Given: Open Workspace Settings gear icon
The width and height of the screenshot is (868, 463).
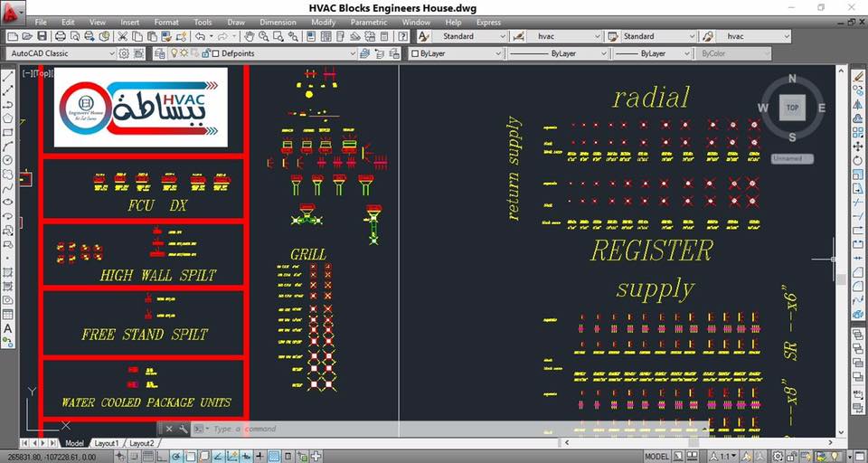Looking at the screenshot, I should (x=124, y=53).
